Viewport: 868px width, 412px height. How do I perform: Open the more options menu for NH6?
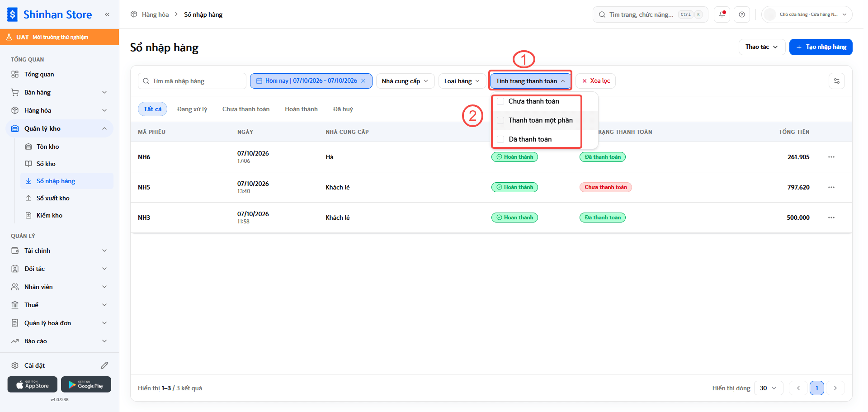831,157
